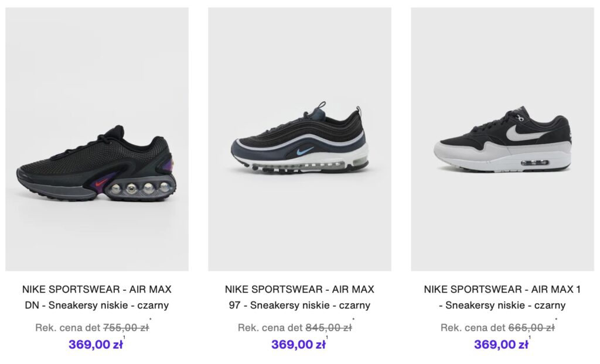The width and height of the screenshot is (600, 364).
Task: Click the Air Max 97 product title
Action: pos(299,297)
